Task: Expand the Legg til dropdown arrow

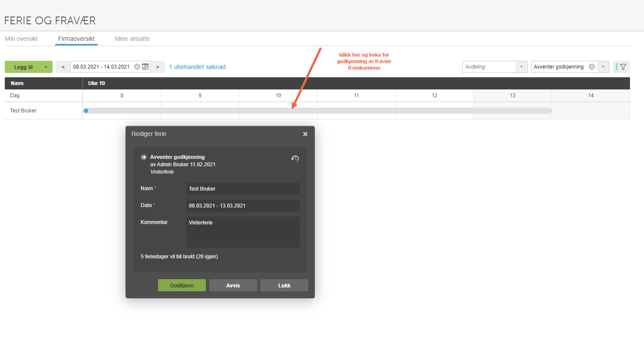Action: [46, 67]
